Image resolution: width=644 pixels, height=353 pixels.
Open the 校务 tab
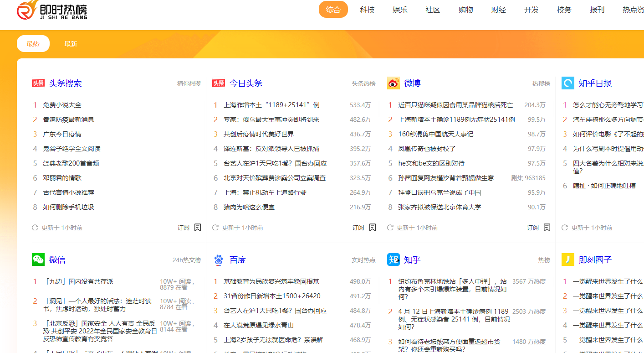pos(564,10)
